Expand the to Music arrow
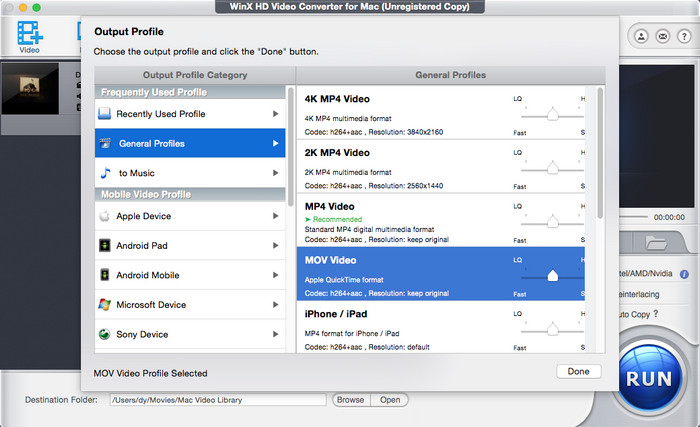 click(275, 173)
